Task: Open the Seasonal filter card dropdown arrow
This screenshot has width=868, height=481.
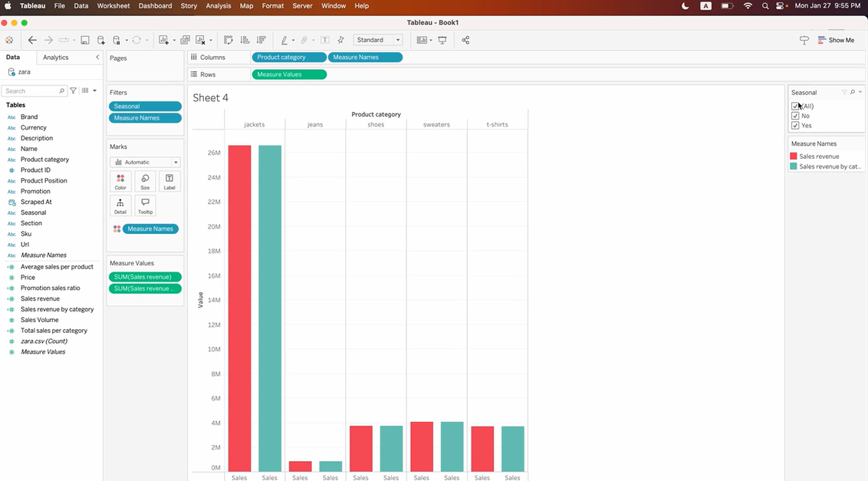Action: coord(860,92)
